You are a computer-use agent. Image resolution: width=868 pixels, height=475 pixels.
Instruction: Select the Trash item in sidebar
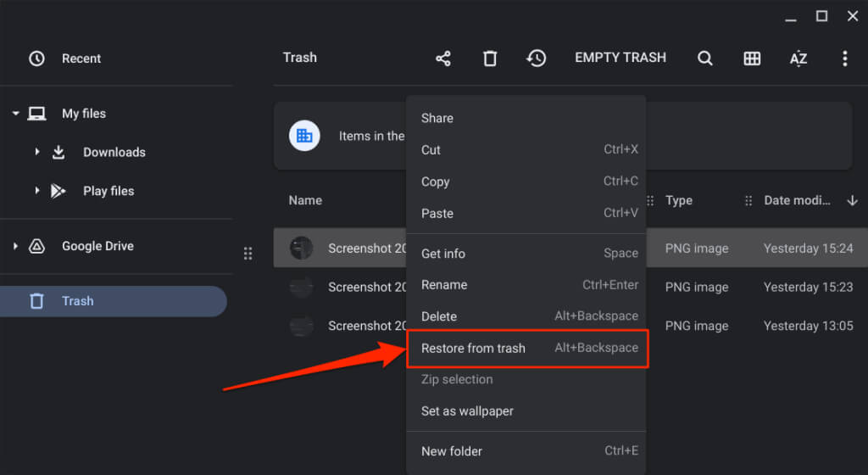pyautogui.click(x=77, y=301)
